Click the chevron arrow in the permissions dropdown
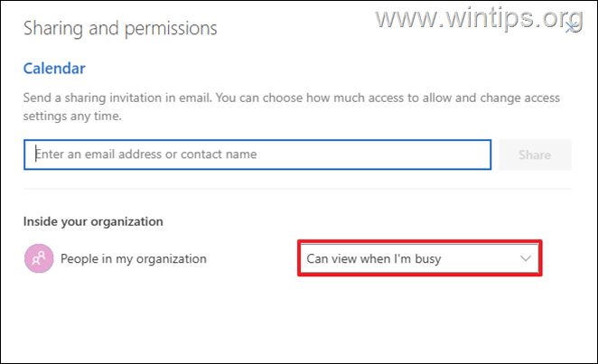 click(x=526, y=258)
